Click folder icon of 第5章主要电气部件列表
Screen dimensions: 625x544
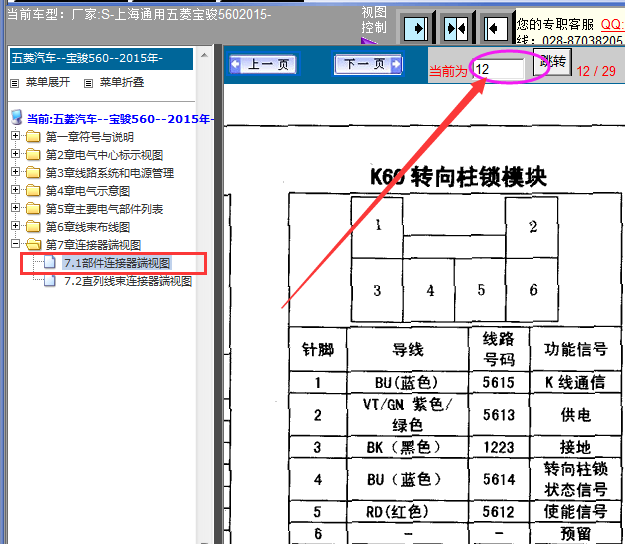tap(33, 208)
